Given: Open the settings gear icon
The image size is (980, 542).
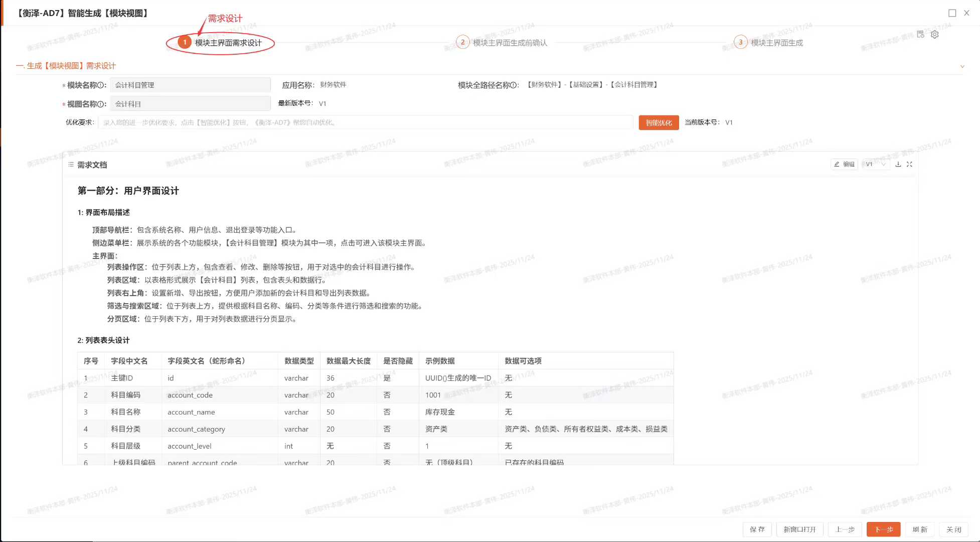Looking at the screenshot, I should tap(934, 35).
